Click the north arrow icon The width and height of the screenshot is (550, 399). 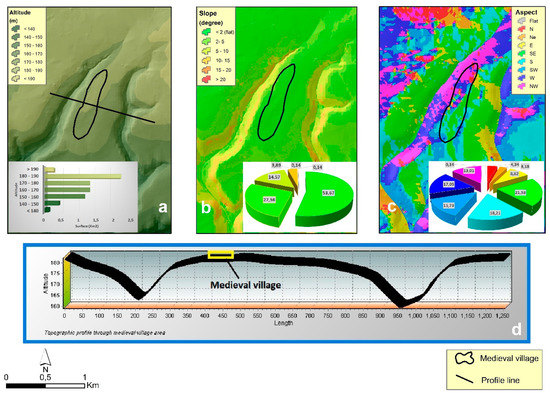45,358
